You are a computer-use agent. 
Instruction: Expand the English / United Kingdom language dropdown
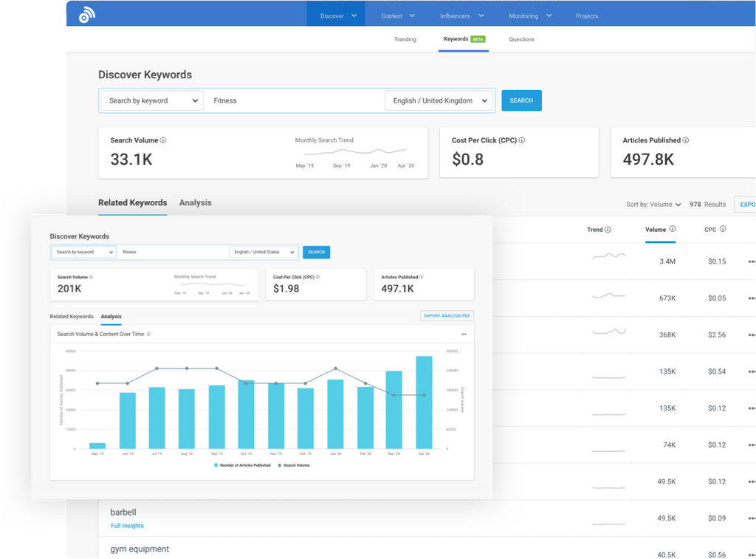point(439,100)
